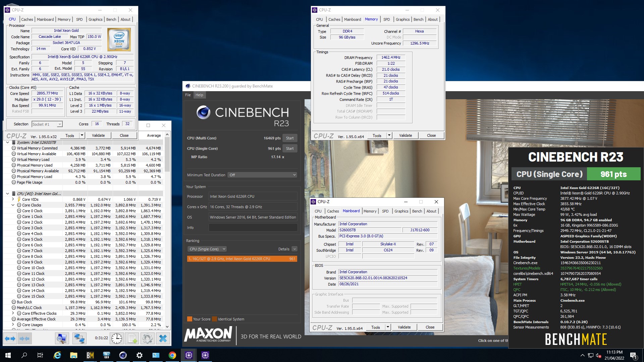
Task: Open Graphics tab in CPU-Z Mainboard window
Action: (x=401, y=211)
